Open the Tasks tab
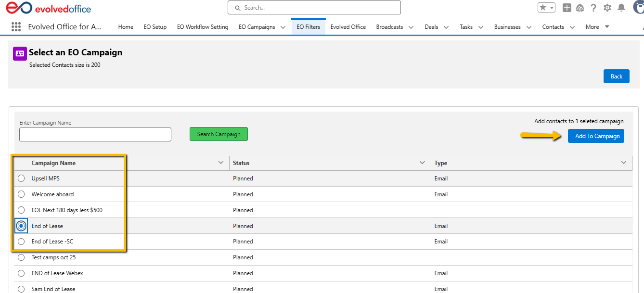Screen dimensions: 644x293 (x=466, y=27)
